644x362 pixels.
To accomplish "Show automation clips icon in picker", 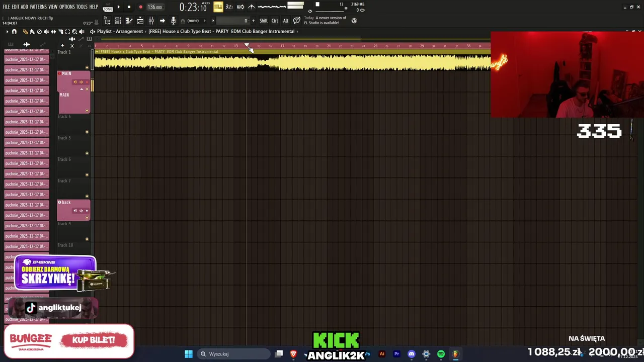I will tap(43, 45).
